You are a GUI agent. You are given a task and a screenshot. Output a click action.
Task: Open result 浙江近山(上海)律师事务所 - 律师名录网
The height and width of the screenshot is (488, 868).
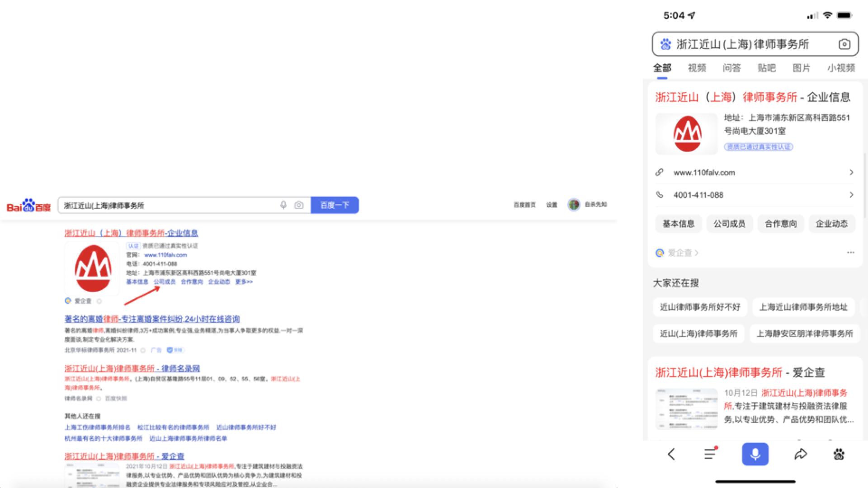click(132, 369)
